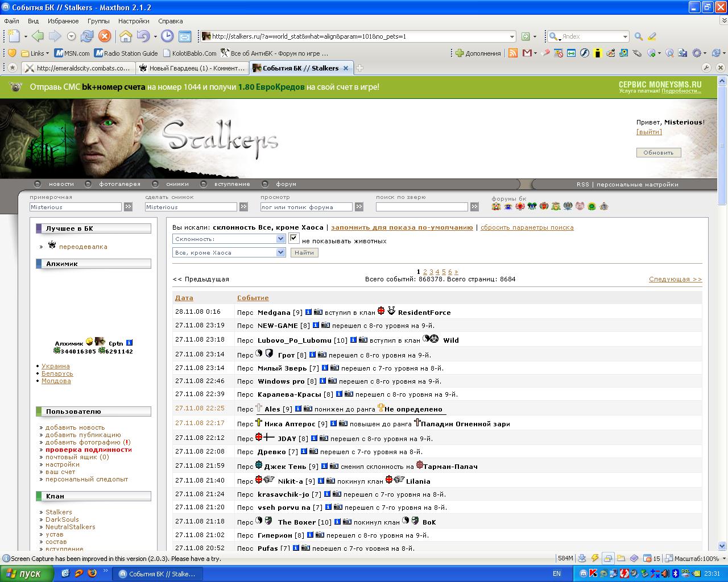Click the Favorites shield icon in bookmarks bar
This screenshot has width=728, height=582.
pyautogui.click(x=12, y=53)
